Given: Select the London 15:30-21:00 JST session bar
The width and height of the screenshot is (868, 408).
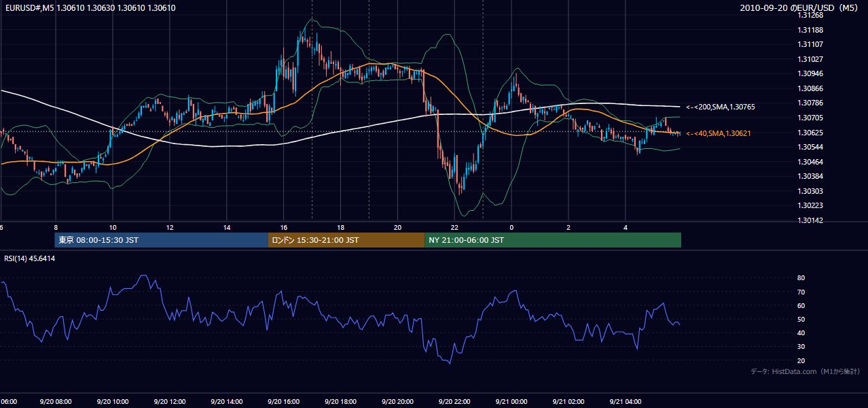Looking at the screenshot, I should coord(346,240).
